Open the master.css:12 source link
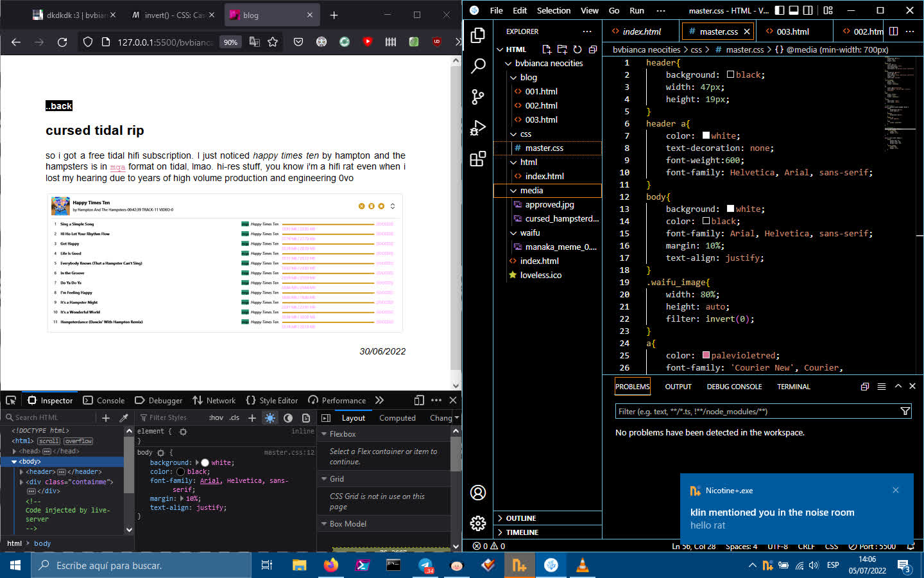924x578 pixels. [x=289, y=452]
